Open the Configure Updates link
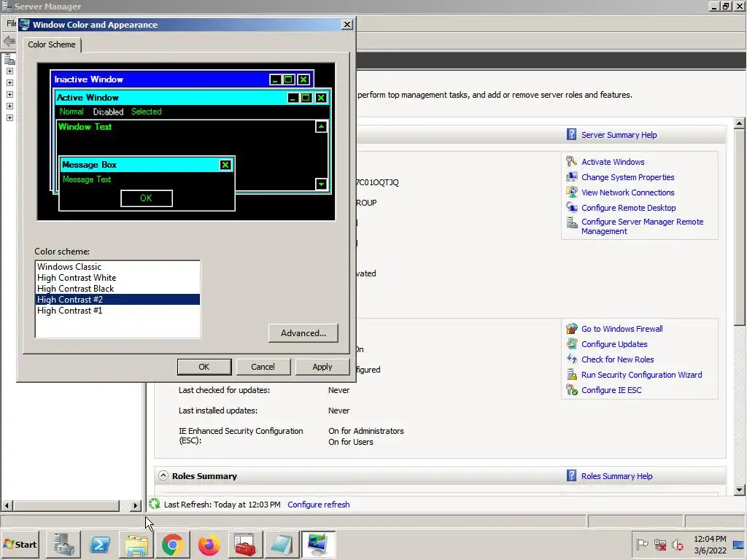 pos(614,344)
